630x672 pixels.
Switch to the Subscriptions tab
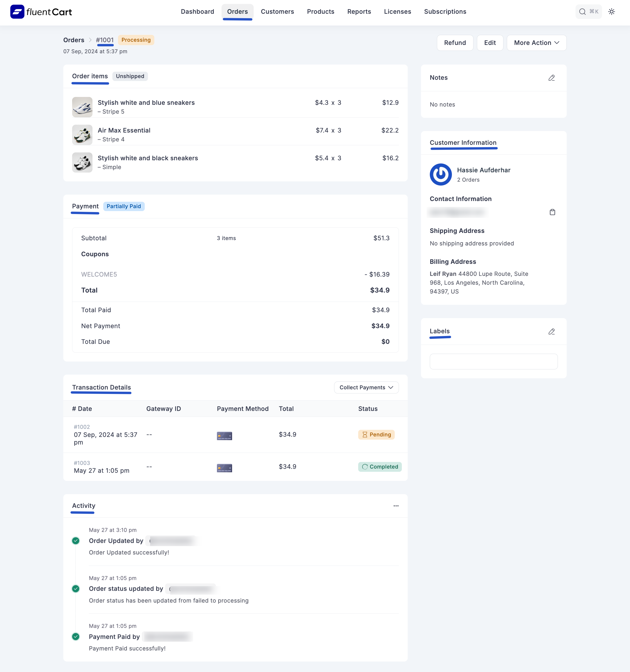pos(445,12)
